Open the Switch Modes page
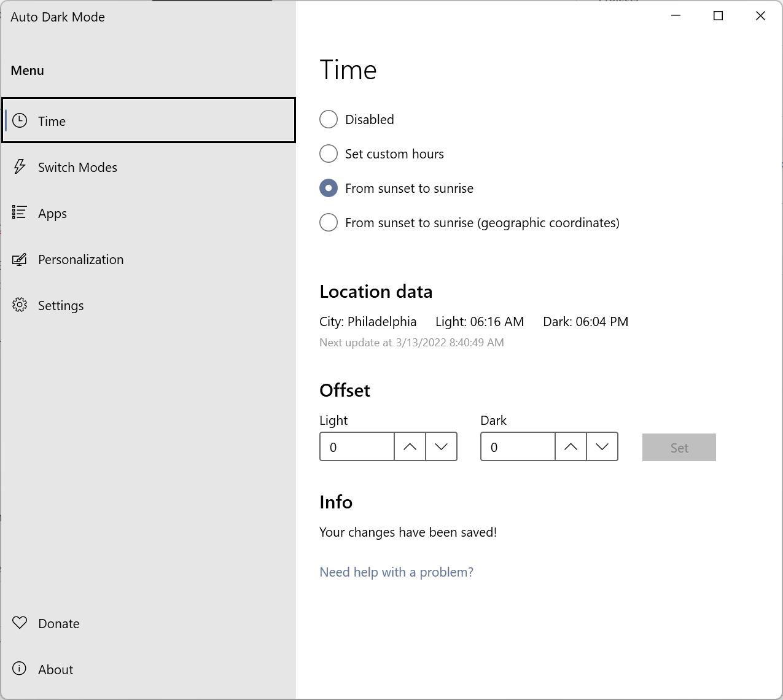The height and width of the screenshot is (700, 783). [77, 166]
